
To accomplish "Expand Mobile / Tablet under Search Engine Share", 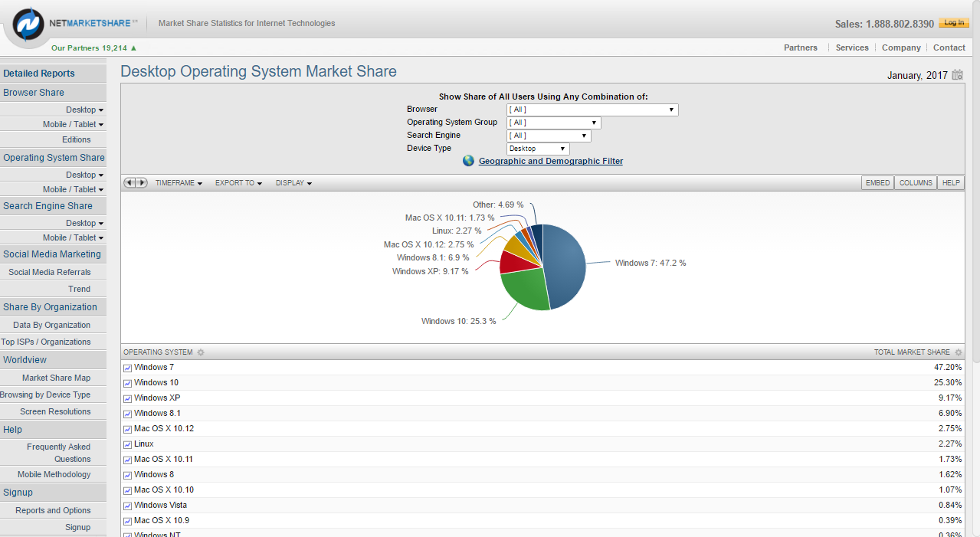I will tap(73, 237).
